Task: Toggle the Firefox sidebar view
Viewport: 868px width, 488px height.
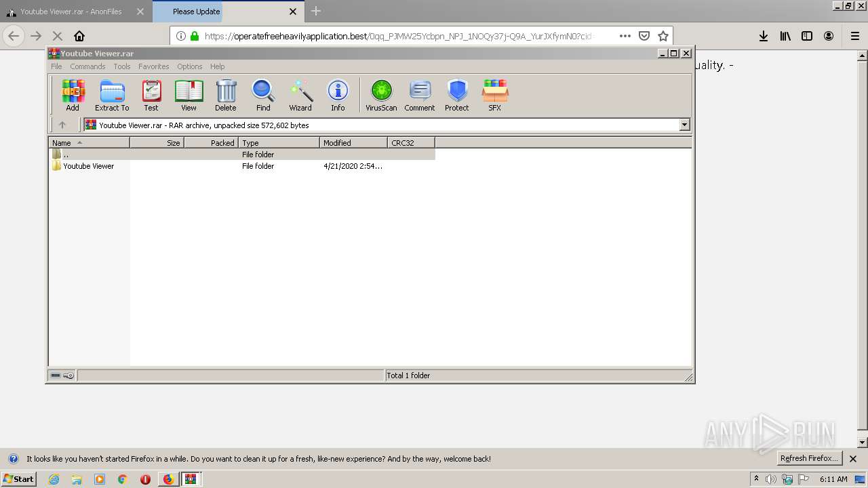Action: tap(807, 36)
